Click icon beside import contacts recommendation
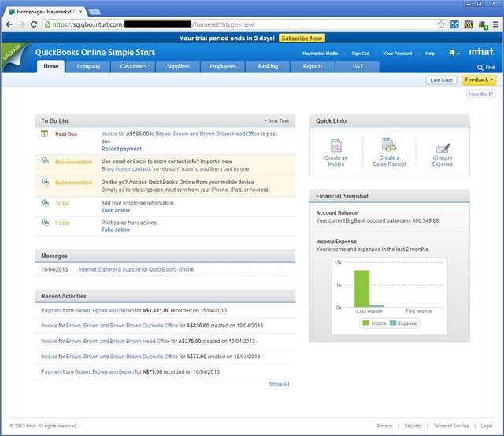Image resolution: width=504 pixels, height=436 pixels. point(45,161)
